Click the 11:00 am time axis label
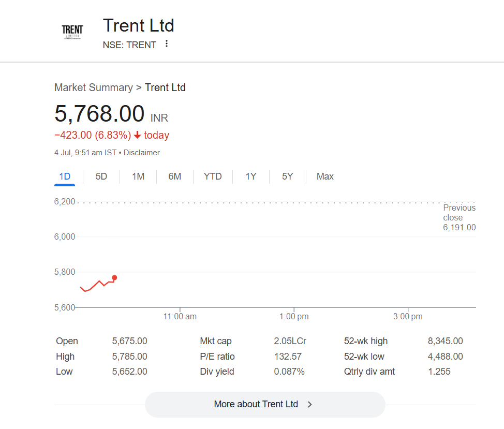Screen dimensions: 504x429 180,316
